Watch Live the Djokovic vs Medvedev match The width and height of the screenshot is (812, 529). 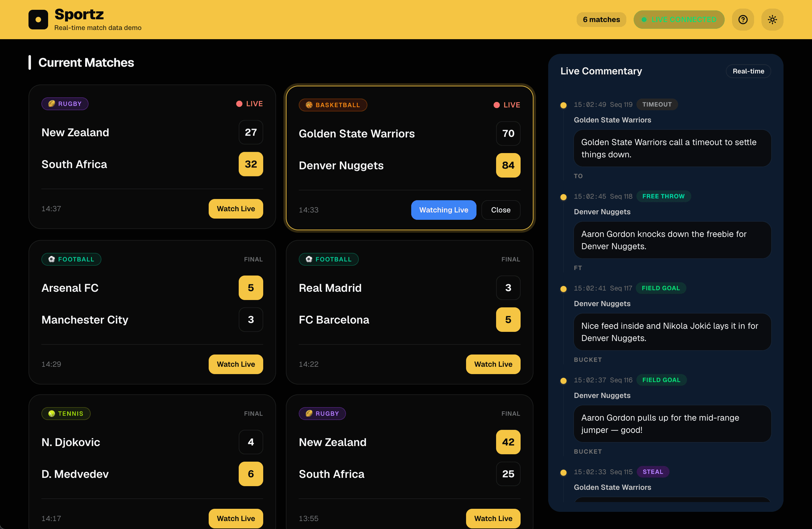[236, 518]
